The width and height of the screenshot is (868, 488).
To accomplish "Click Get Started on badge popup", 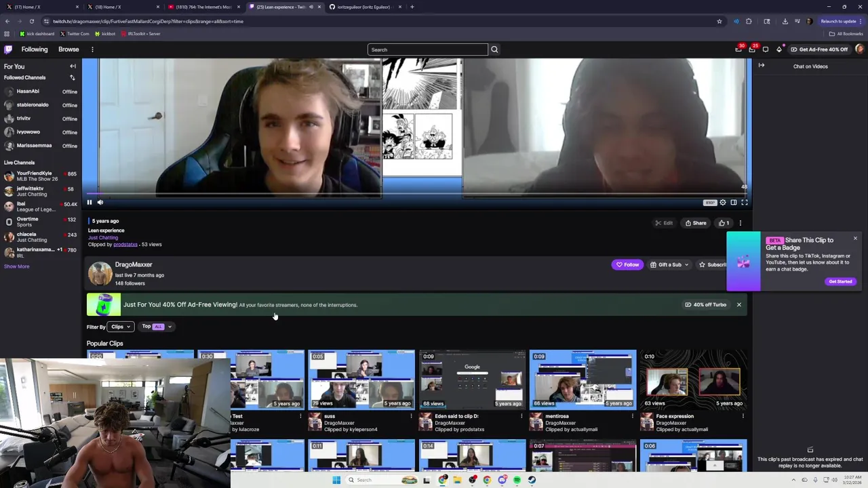I will point(840,281).
